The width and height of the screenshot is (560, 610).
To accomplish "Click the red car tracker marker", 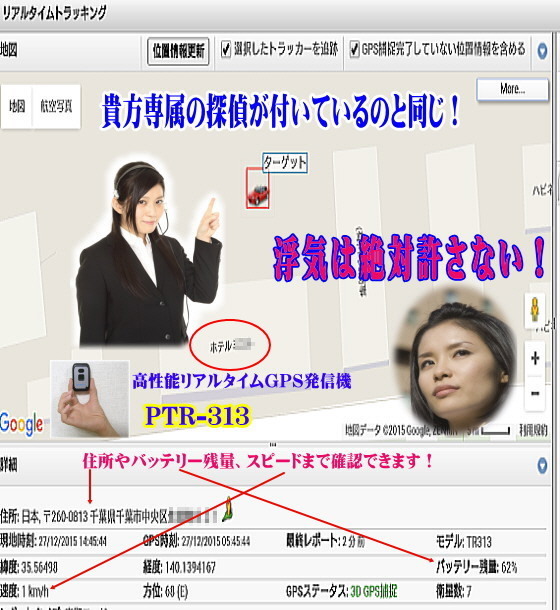I will pyautogui.click(x=257, y=188).
